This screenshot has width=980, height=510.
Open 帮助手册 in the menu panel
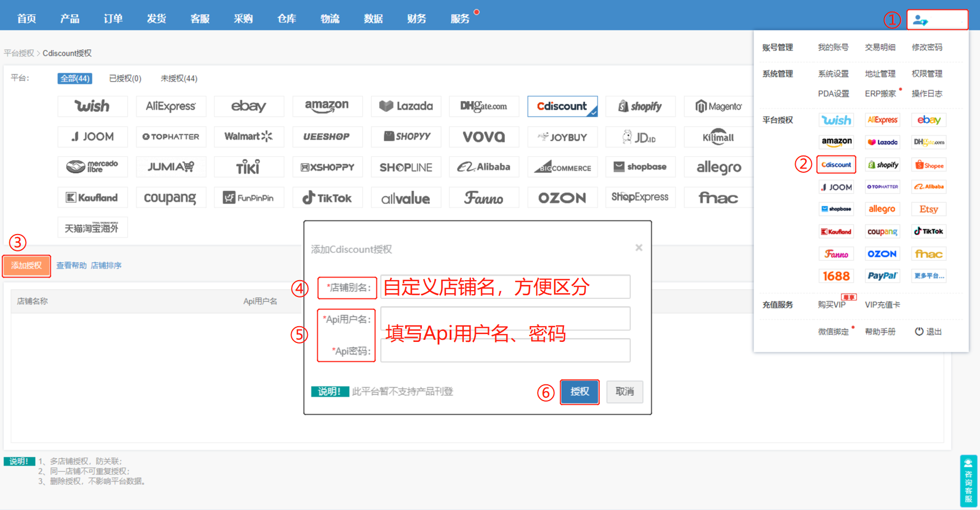[880, 331]
